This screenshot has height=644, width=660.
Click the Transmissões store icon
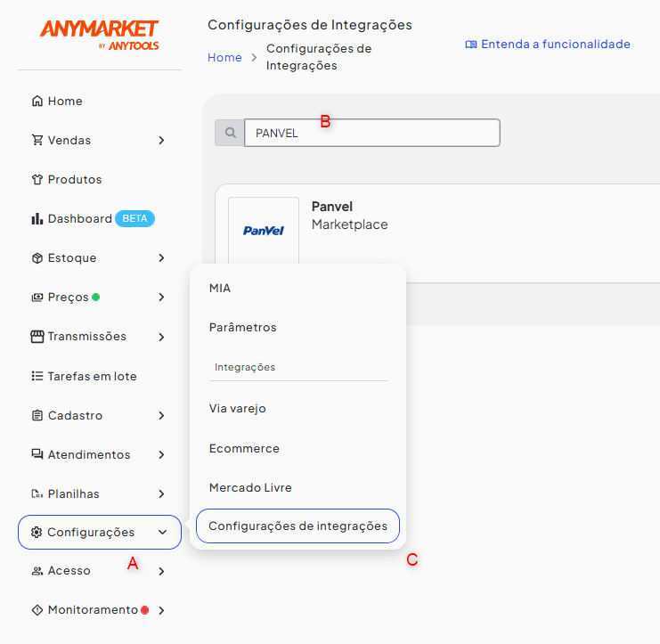tap(37, 337)
